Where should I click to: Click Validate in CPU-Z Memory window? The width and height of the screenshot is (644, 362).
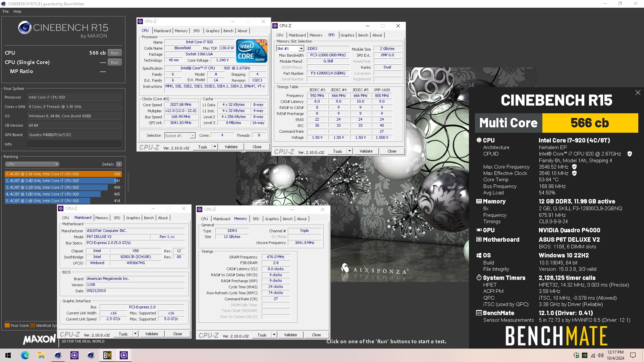290,335
